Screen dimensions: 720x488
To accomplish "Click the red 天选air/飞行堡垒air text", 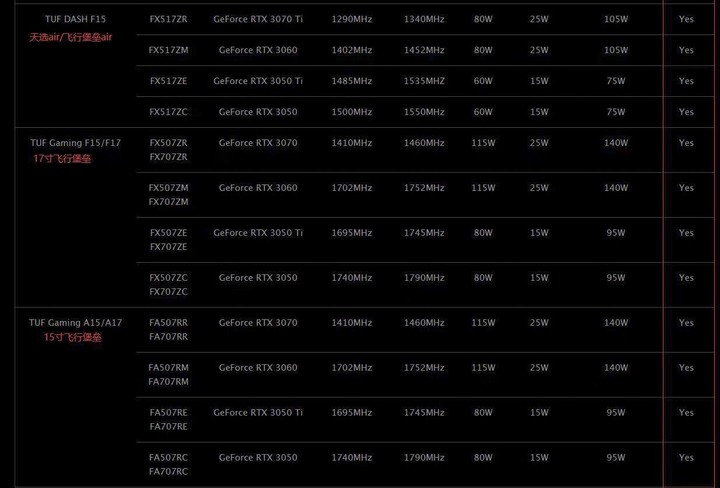I will coord(71,37).
